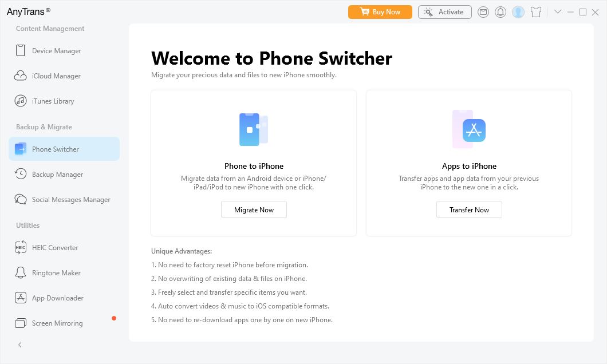Click the Screen Mirroring icon
The height and width of the screenshot is (364, 607).
click(21, 323)
